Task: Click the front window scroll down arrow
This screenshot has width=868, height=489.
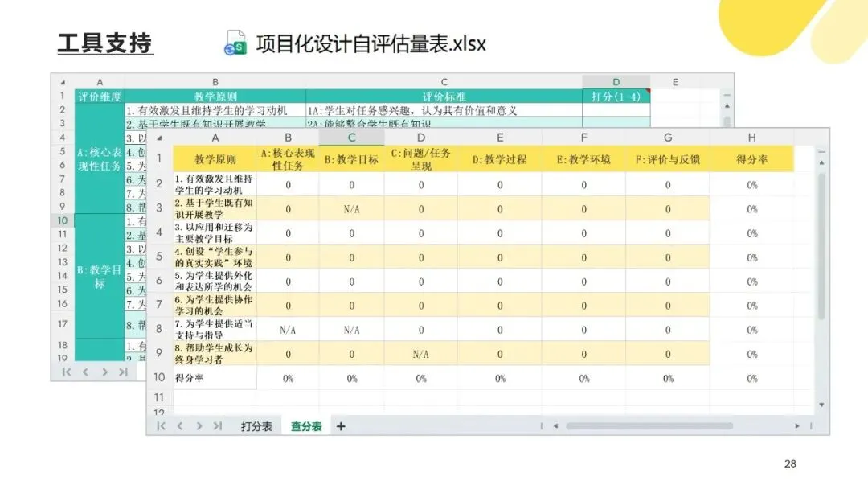Action: point(821,405)
